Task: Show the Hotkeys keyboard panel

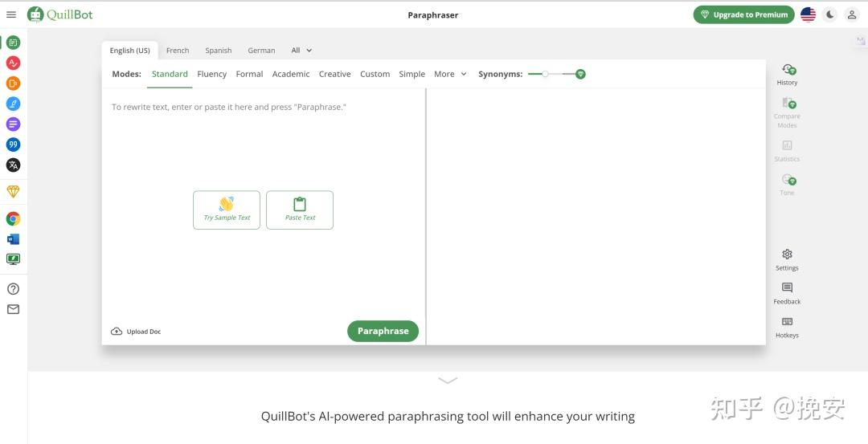Action: click(787, 328)
